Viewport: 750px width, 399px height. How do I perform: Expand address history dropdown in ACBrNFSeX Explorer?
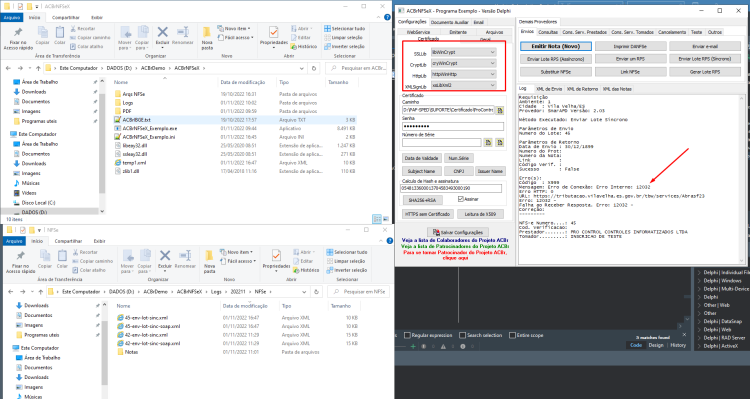[x=301, y=68]
